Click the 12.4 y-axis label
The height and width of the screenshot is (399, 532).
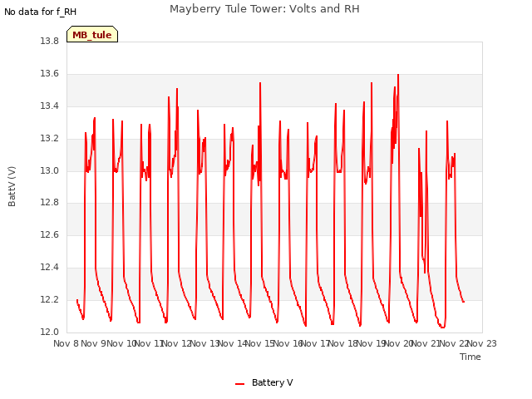tap(50, 268)
